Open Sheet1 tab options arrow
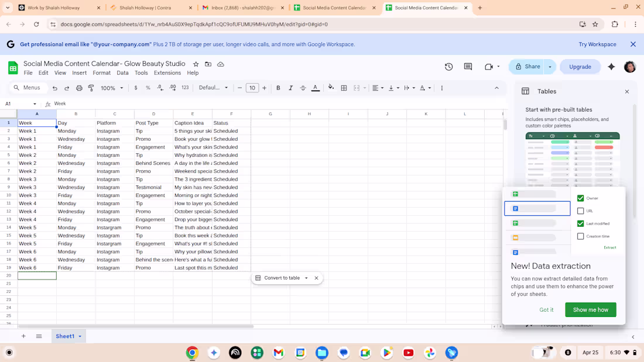Screen dimensions: 644x362 tap(80, 336)
